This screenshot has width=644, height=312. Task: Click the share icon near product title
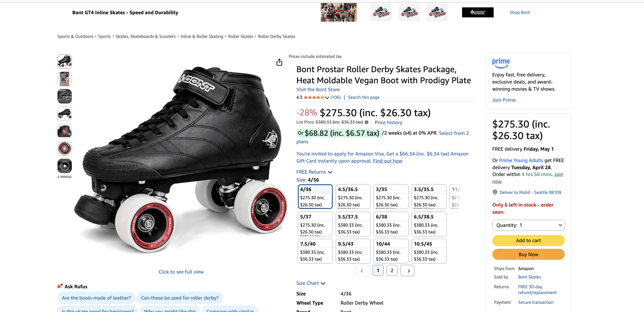tap(279, 62)
